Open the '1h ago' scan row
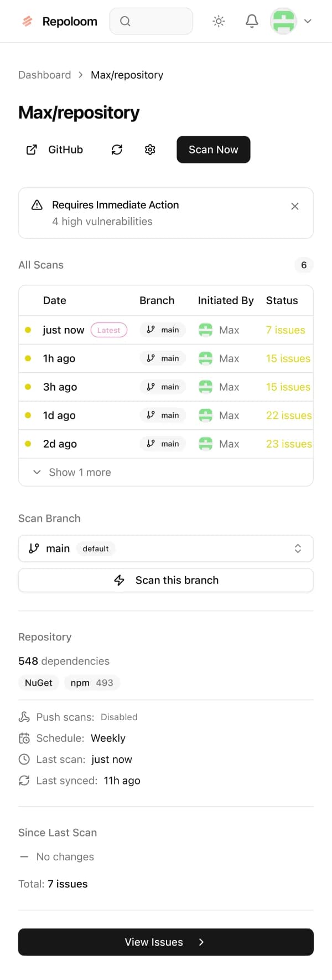Screen dimensions: 332x980 [x=166, y=358]
